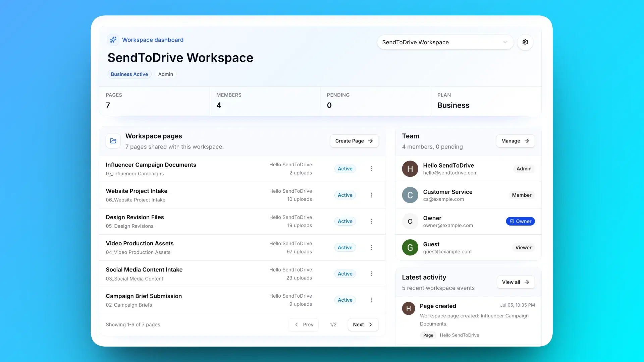Click the H avatar in Latest activity
This screenshot has height=362, width=644.
[x=409, y=308]
